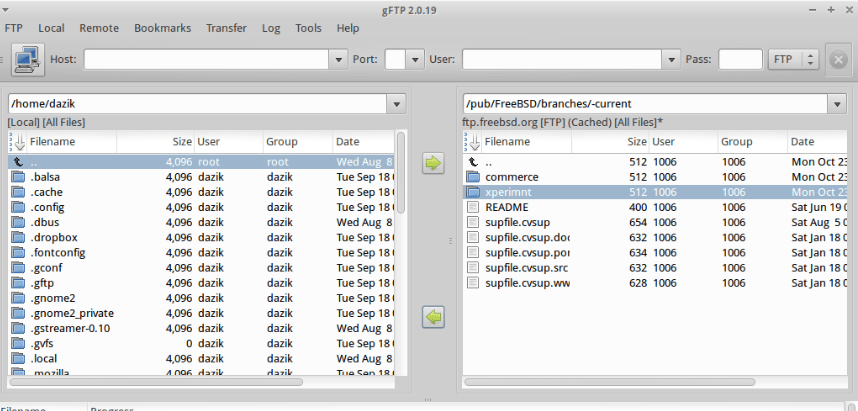Click the remote pane horizontal scrollbar
Viewport: 858px width, 411px height.
[x=610, y=382]
